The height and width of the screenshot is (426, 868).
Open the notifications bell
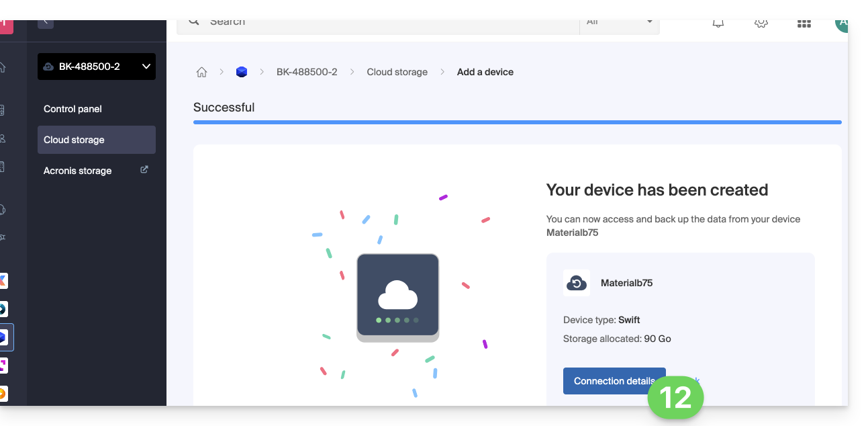(718, 24)
